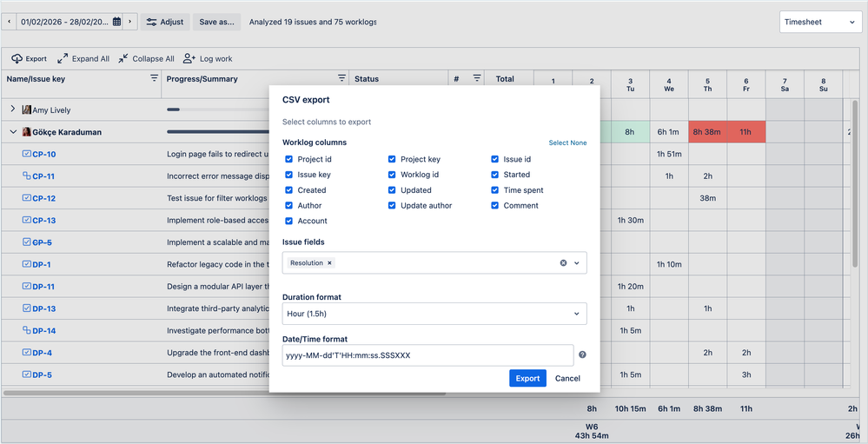Click the blue Export button in dialog

pos(527,378)
